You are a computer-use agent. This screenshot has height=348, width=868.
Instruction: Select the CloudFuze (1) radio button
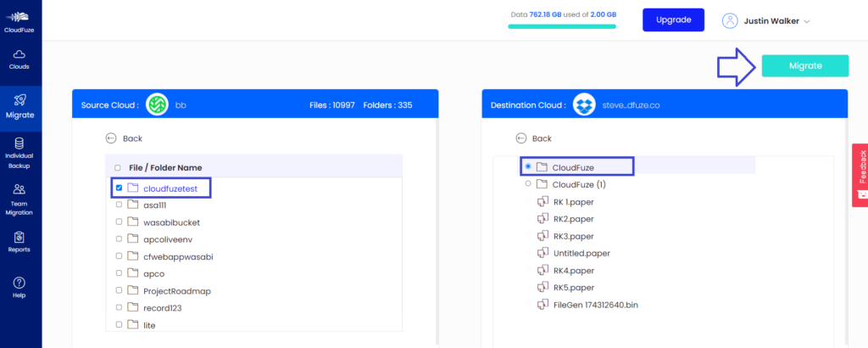[529, 183]
